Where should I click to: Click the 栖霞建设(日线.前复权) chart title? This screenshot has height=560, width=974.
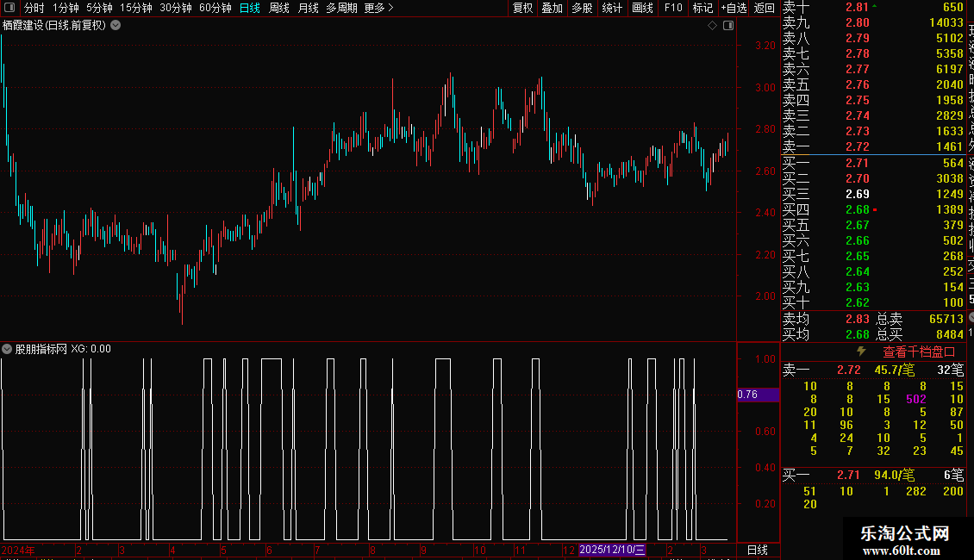[x=54, y=26]
